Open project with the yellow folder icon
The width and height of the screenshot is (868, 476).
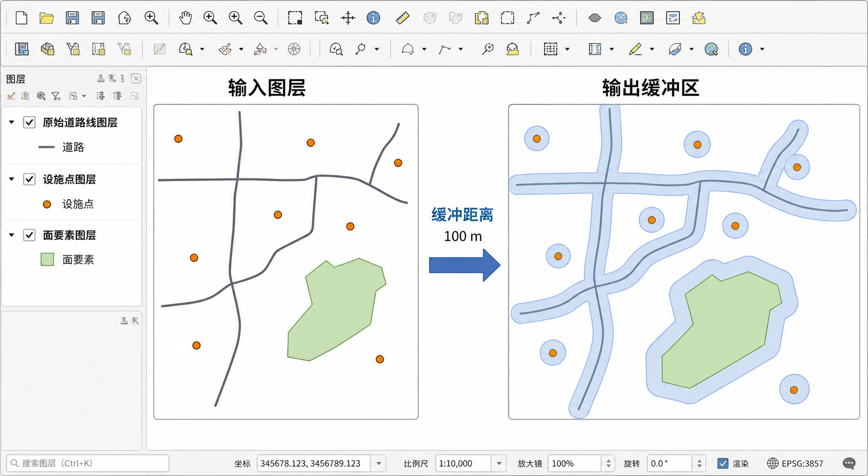point(47,18)
